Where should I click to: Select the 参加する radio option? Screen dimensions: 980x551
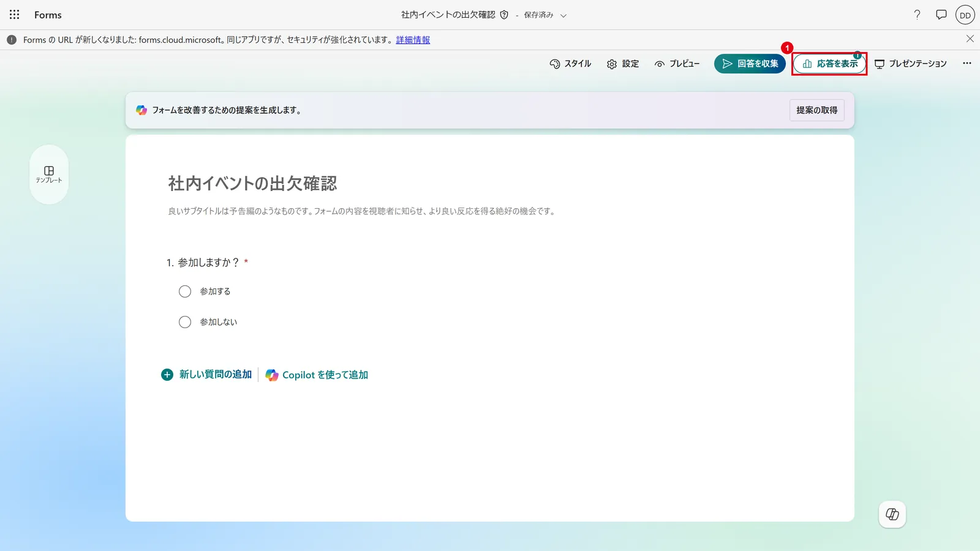185,291
